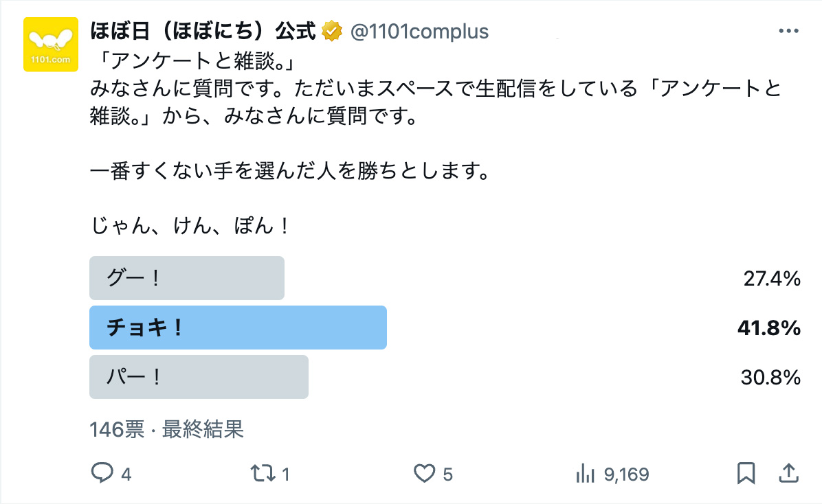Image resolution: width=822 pixels, height=504 pixels.
Task: Bookmark this post
Action: tap(746, 473)
